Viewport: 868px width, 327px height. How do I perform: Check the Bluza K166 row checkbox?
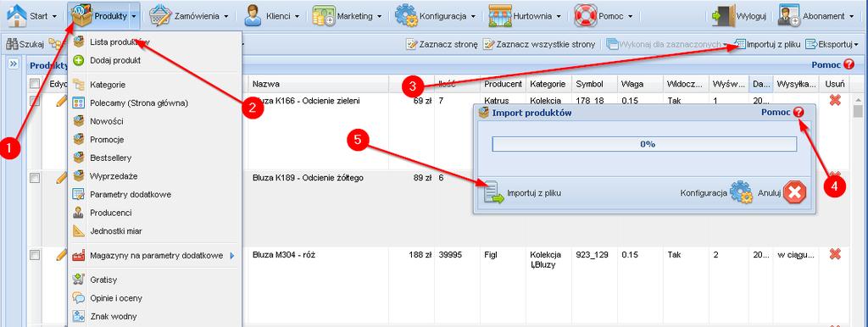point(34,101)
